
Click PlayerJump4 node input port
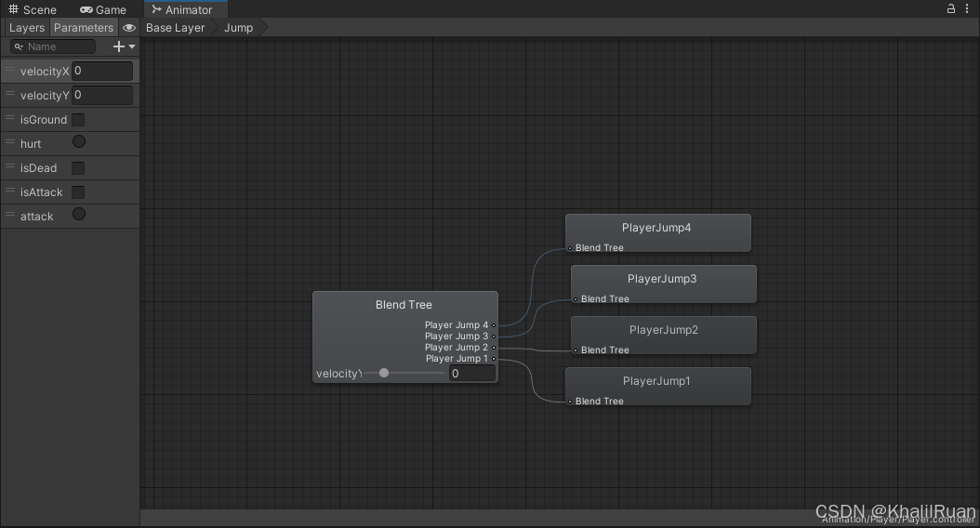pos(570,248)
